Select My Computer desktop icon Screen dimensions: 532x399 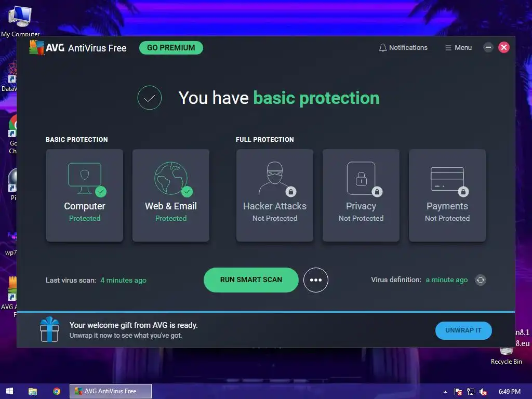click(x=20, y=21)
